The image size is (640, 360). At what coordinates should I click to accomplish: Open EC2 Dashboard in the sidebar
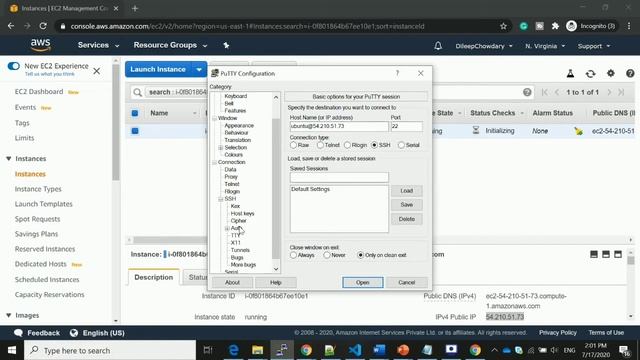click(39, 92)
